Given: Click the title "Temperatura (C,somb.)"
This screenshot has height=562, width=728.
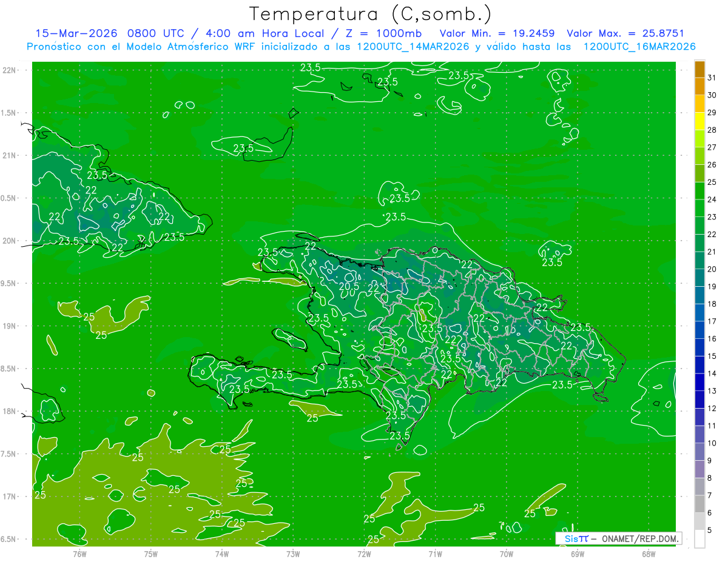Looking at the screenshot, I should tap(371, 14).
